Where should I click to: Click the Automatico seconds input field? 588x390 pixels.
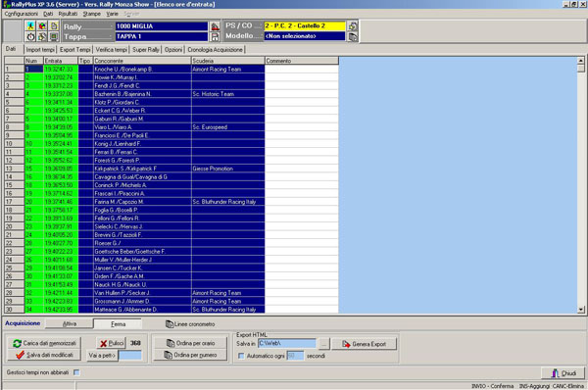point(295,356)
